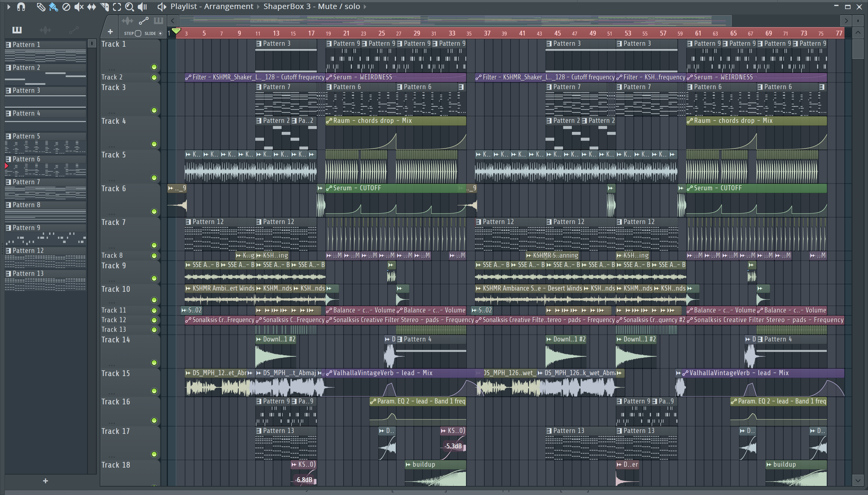Image resolution: width=868 pixels, height=495 pixels.
Task: Toggle Track 15 mute indicator
Action: (154, 391)
